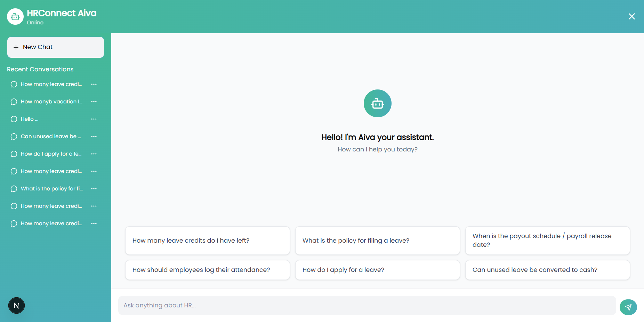Show options for 'Can unused leave be ...' chat
644x322 pixels.
point(94,136)
